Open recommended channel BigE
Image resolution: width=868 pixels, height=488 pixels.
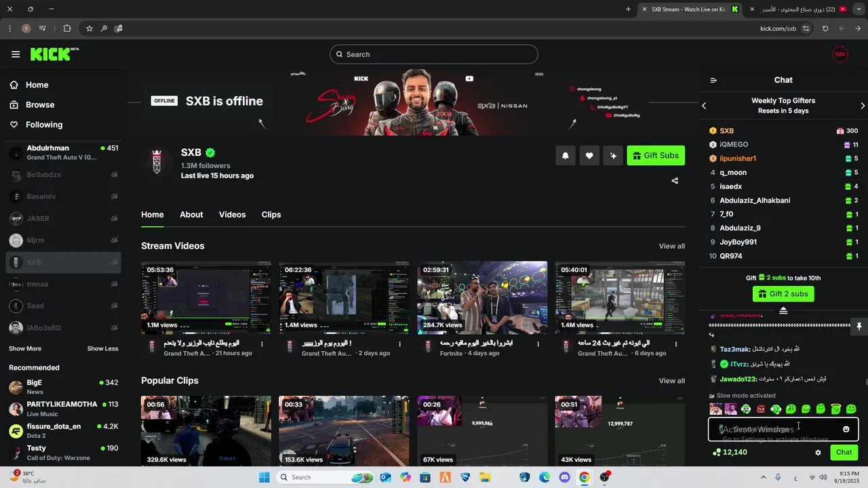pos(64,387)
